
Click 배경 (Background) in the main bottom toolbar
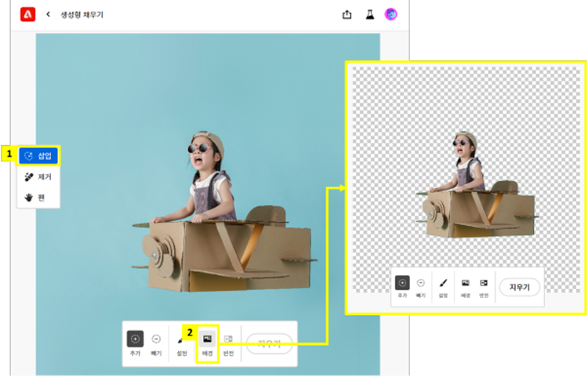(x=208, y=343)
